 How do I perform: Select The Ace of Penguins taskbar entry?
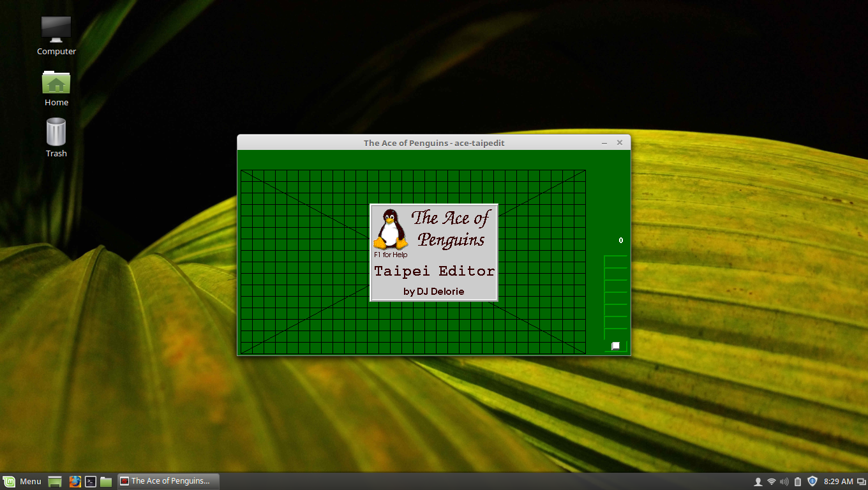tap(168, 481)
